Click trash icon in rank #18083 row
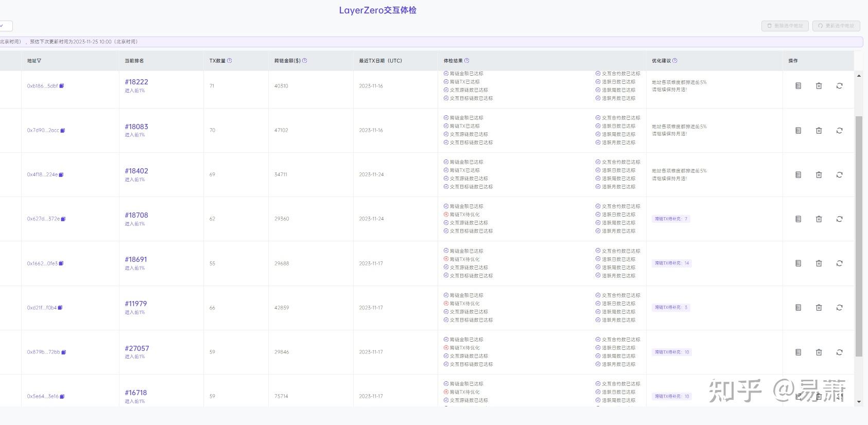The height and width of the screenshot is (425, 868). [x=819, y=130]
